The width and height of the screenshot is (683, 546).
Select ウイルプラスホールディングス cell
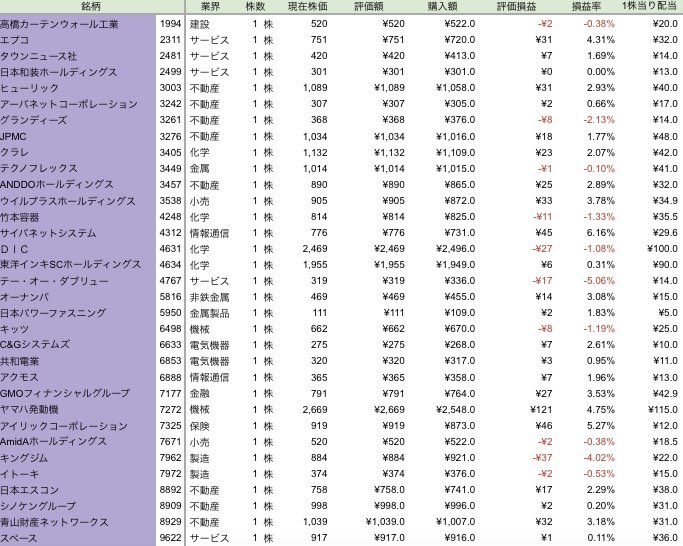tap(68, 201)
